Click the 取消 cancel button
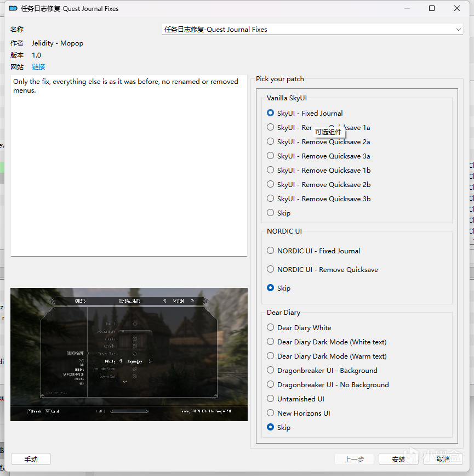Viewport: 474px width, 476px height. click(443, 459)
